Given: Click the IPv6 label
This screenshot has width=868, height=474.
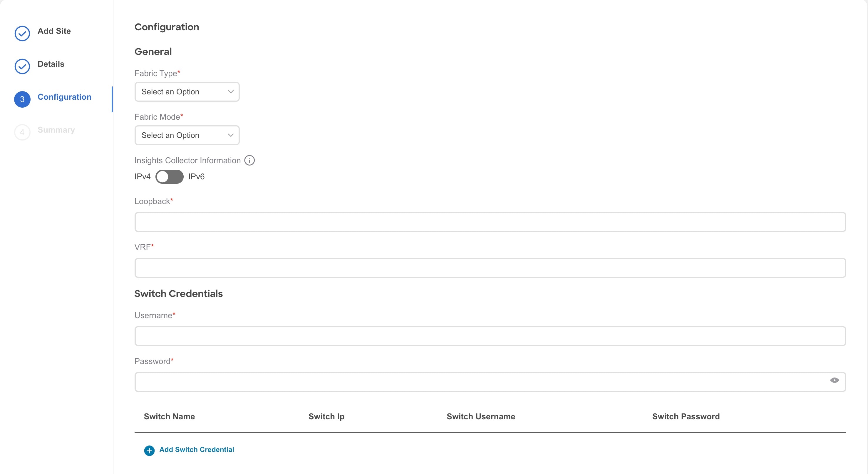Looking at the screenshot, I should [x=197, y=177].
